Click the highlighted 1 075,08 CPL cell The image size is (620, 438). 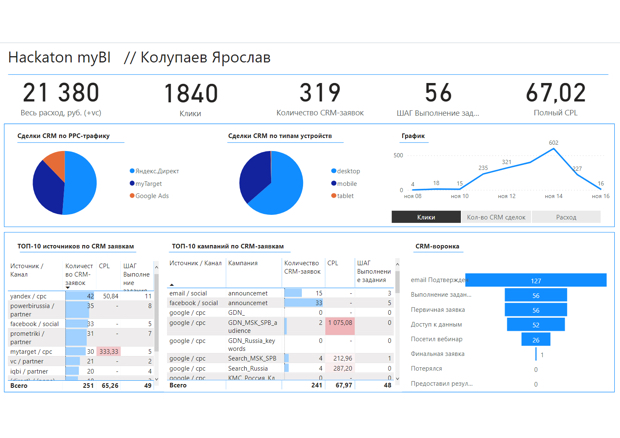point(340,327)
